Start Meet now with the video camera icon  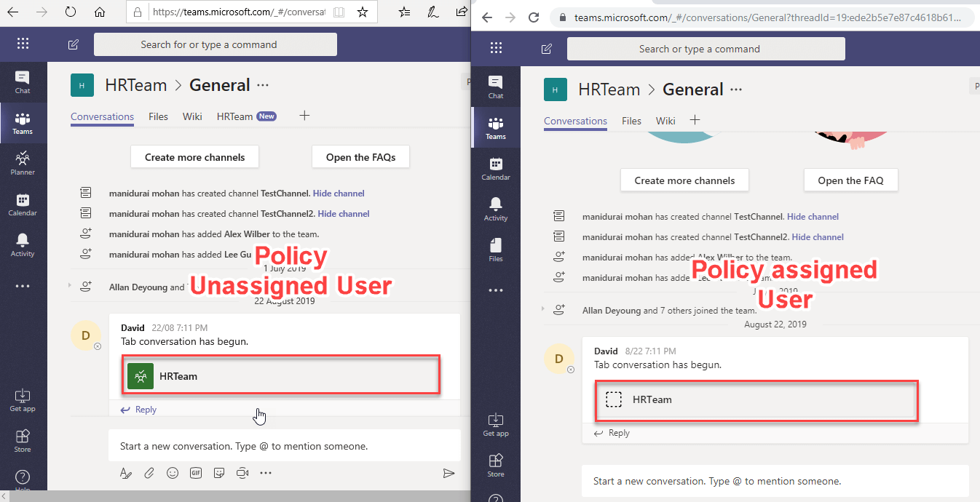coord(242,473)
